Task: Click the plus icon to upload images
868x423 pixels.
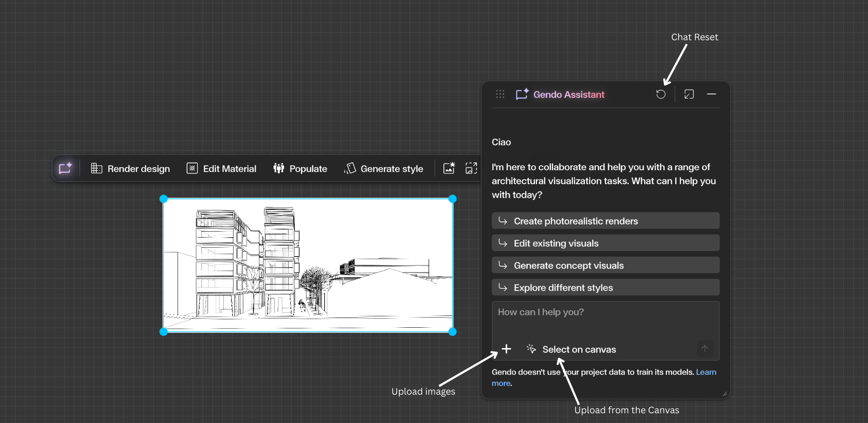Action: click(x=506, y=349)
